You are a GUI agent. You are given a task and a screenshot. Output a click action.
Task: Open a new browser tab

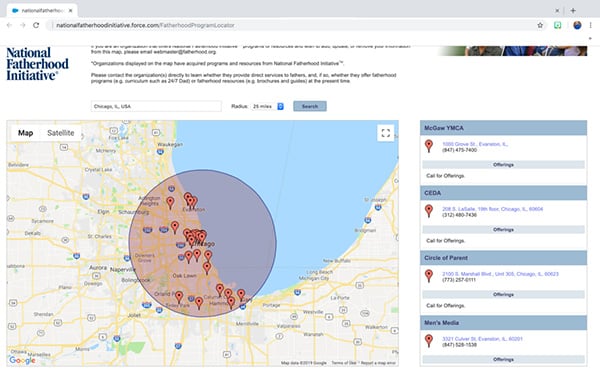point(573,11)
